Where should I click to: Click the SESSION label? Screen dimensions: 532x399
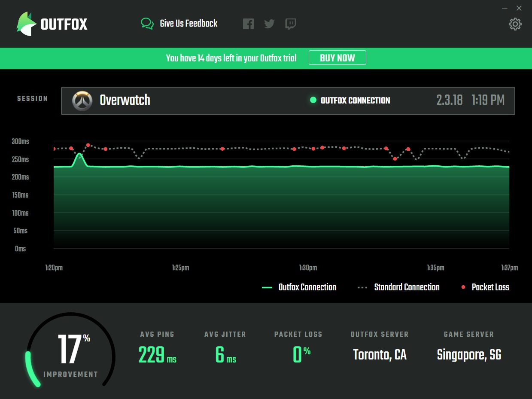(x=33, y=99)
